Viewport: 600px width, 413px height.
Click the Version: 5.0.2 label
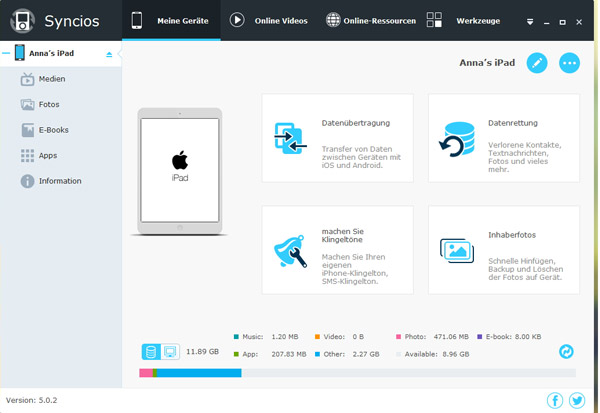pos(31,400)
